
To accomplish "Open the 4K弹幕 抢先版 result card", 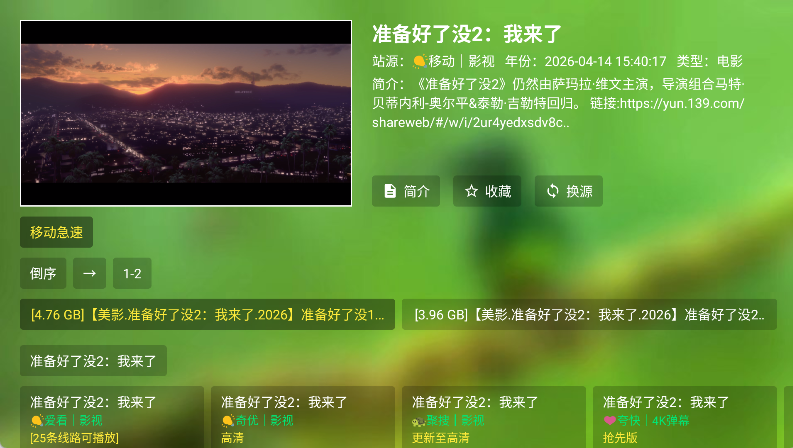I will (684, 417).
